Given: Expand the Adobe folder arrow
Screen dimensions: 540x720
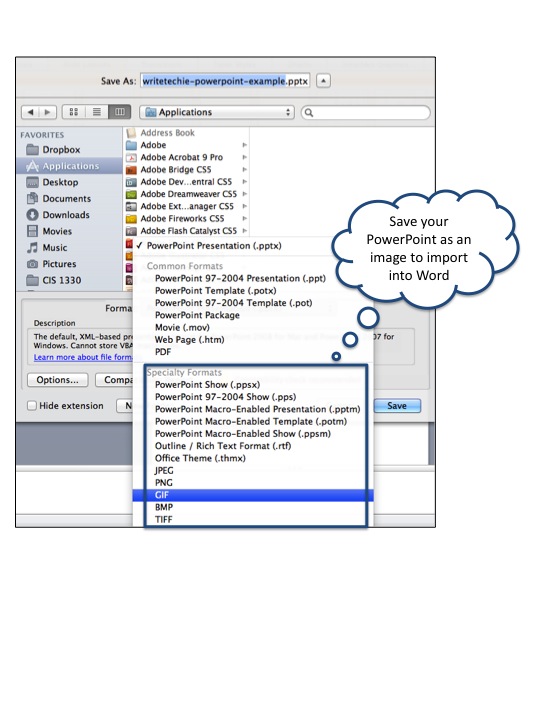Looking at the screenshot, I should (244, 145).
